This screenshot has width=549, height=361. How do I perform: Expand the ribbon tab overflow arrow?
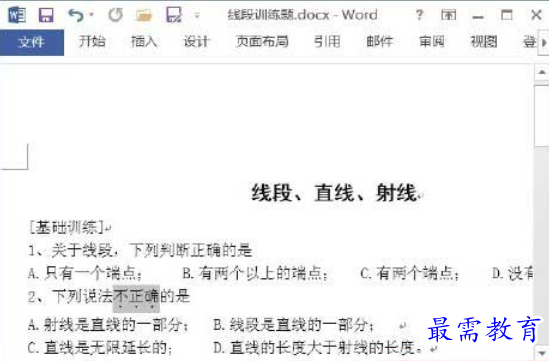(544, 42)
